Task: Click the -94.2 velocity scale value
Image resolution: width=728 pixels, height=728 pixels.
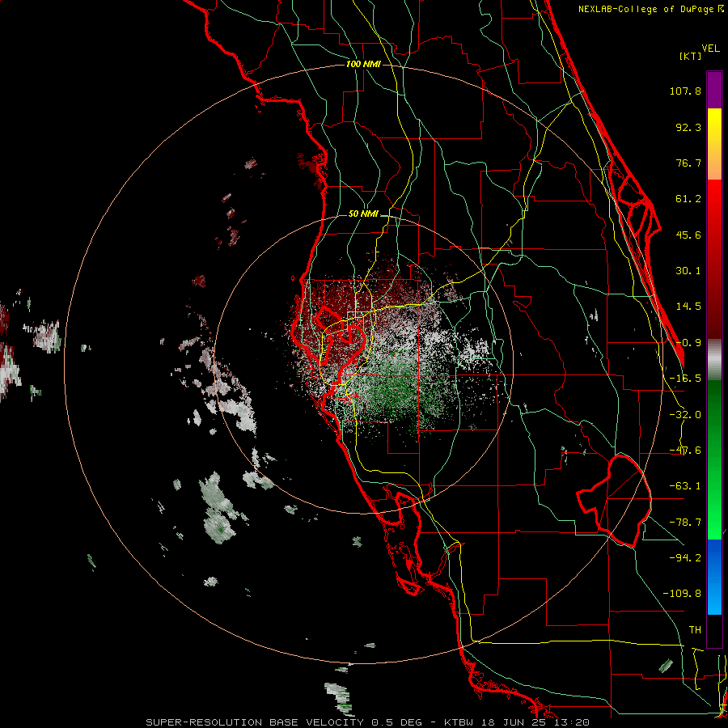Action: point(685,558)
